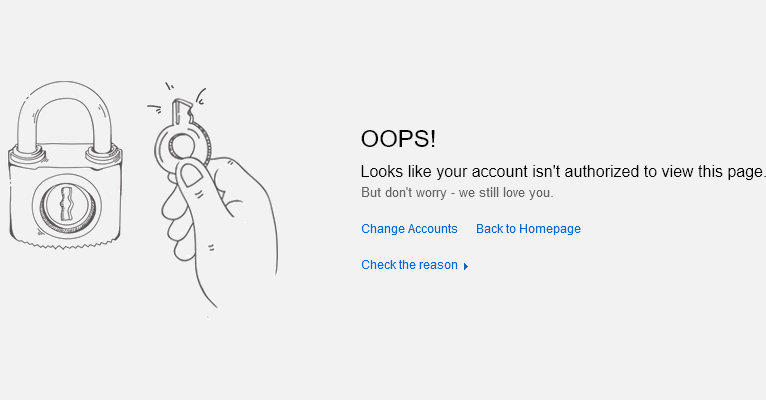
Task: Click the broken key illustration
Action: (x=183, y=134)
